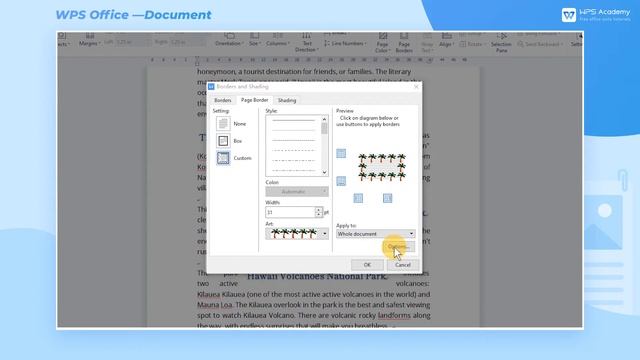Viewport: 640px width, 360px height.
Task: Open the Align menu in the ribbon
Action: (446, 39)
